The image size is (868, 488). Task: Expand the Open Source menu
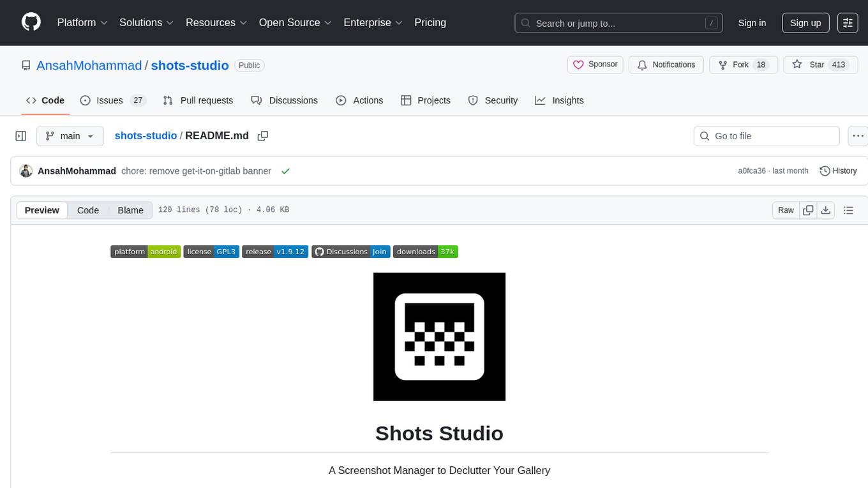pos(295,22)
